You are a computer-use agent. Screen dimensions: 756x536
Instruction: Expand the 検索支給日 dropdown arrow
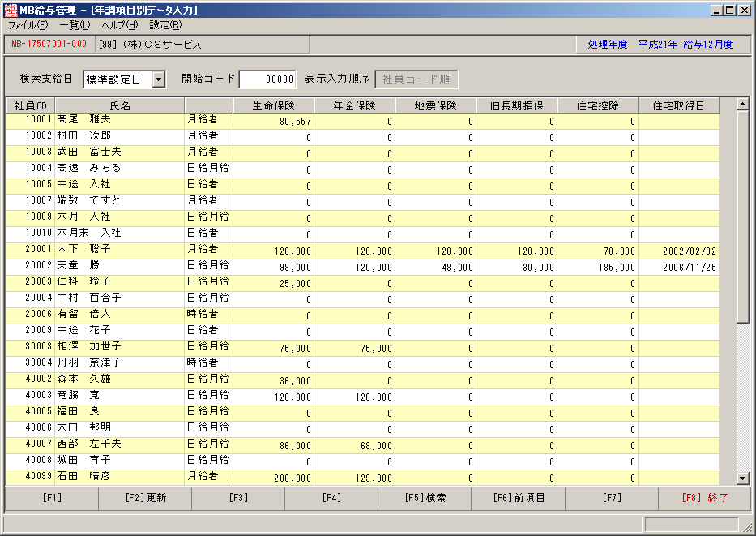159,79
